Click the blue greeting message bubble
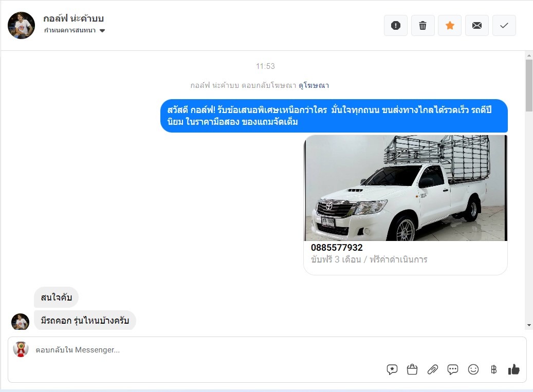Screen dimensions: 533x392 (334, 116)
